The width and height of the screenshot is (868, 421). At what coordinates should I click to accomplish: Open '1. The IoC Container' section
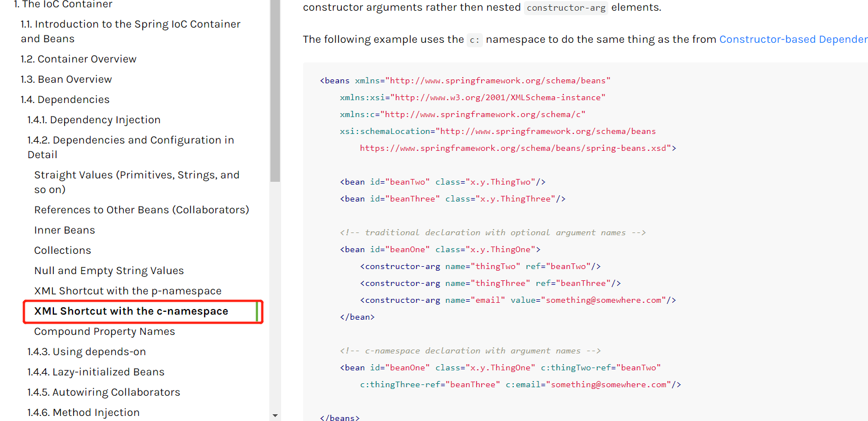[63, 5]
